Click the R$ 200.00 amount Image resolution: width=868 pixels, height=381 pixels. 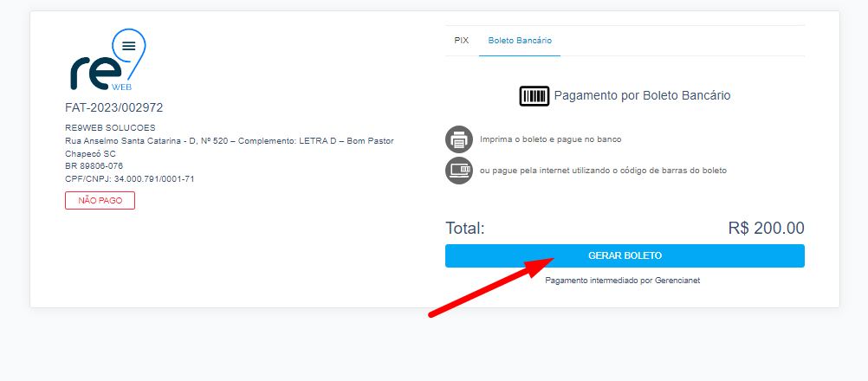coord(766,229)
